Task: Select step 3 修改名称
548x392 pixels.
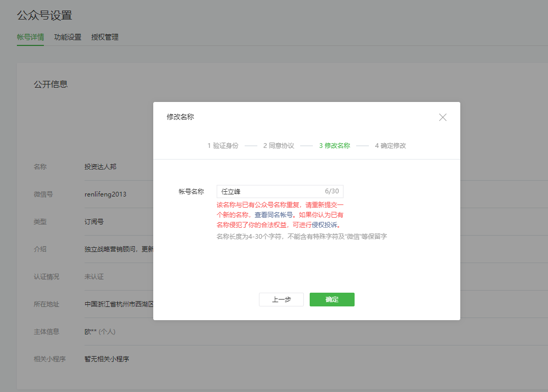Action: click(x=335, y=146)
